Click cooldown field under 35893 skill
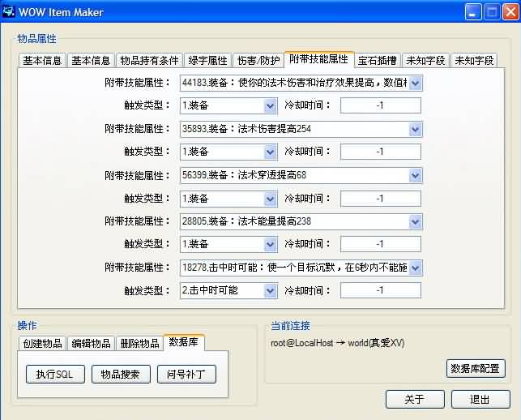Screen dimensions: 521x420 point(381,152)
